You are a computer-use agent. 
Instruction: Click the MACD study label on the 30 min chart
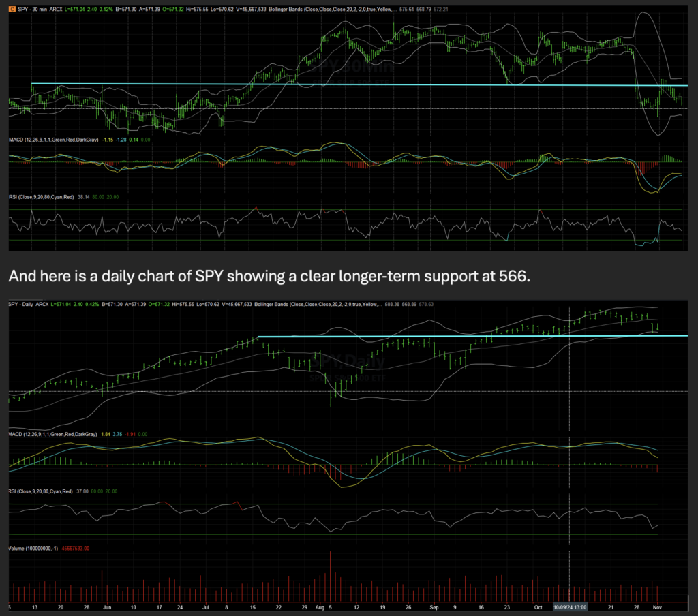(54, 140)
